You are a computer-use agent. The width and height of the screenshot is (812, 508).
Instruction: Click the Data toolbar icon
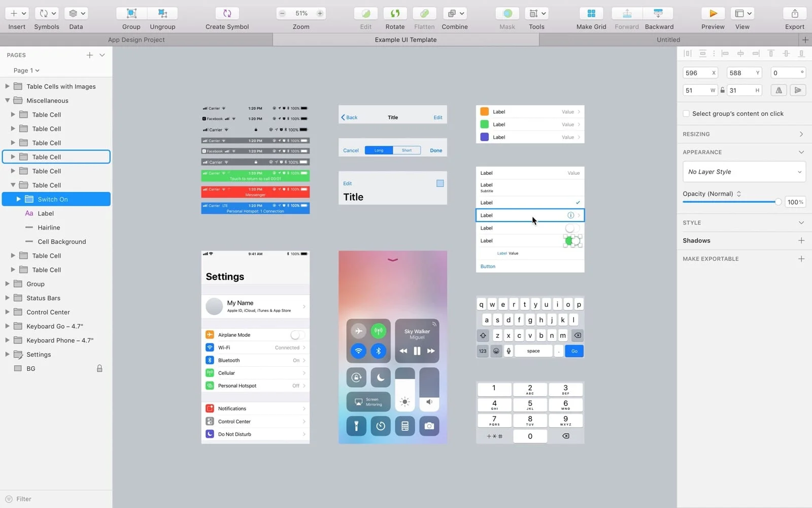pyautogui.click(x=77, y=13)
